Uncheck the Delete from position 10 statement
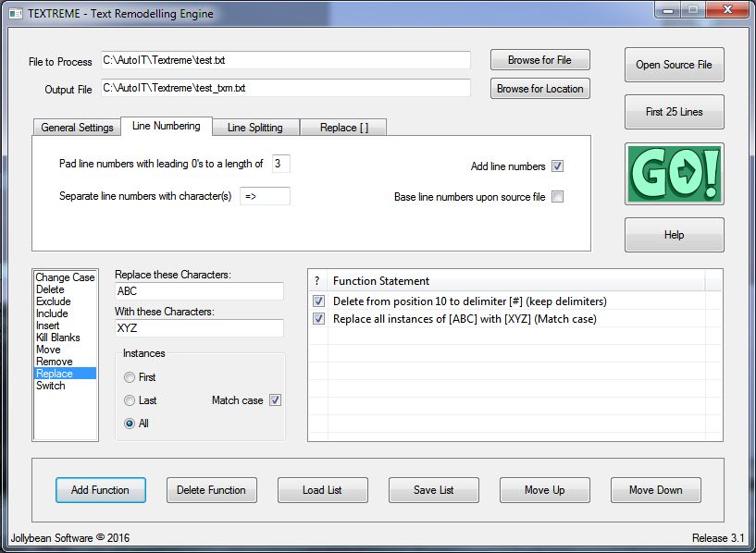 coord(319,301)
